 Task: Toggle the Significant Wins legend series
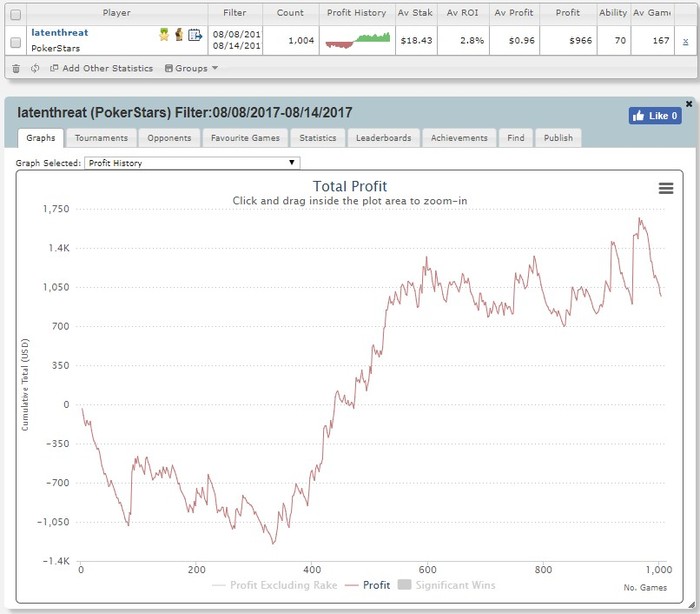click(x=446, y=585)
